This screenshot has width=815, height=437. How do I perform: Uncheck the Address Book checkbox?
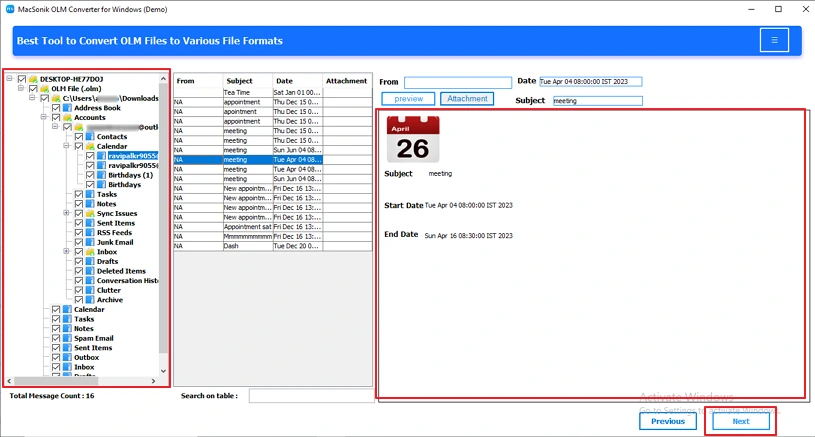point(56,108)
